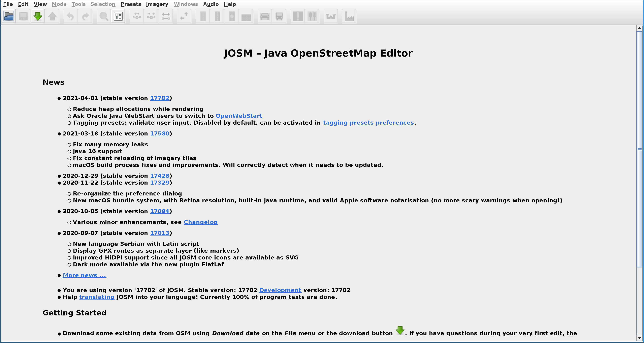Click the Undo arrow icon
Screen dimensions: 644x343
pyautogui.click(x=70, y=16)
